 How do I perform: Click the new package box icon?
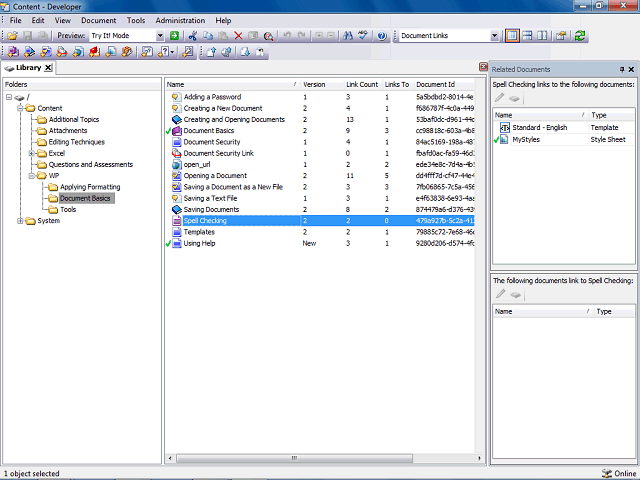click(x=127, y=52)
